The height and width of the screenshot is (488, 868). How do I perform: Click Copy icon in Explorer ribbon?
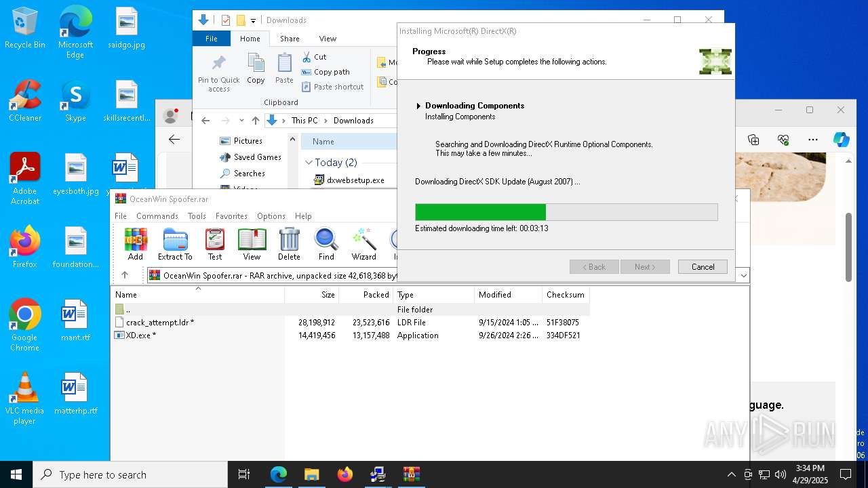pyautogui.click(x=256, y=69)
